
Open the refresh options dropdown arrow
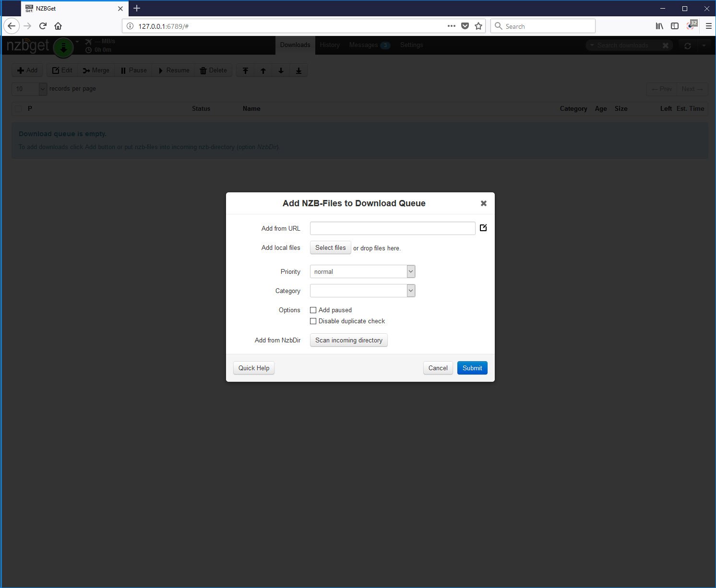click(704, 46)
